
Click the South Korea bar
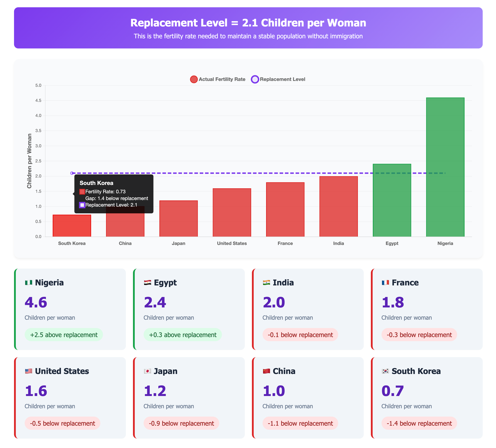[x=72, y=226]
